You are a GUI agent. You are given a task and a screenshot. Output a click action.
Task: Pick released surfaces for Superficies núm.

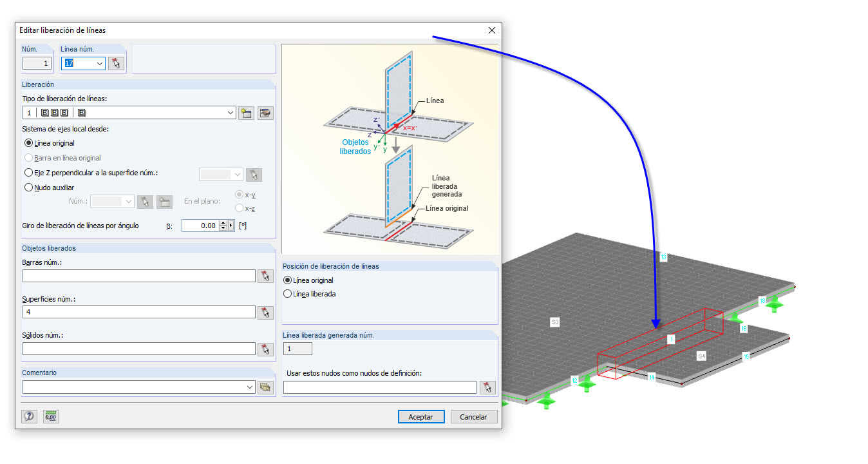(265, 312)
